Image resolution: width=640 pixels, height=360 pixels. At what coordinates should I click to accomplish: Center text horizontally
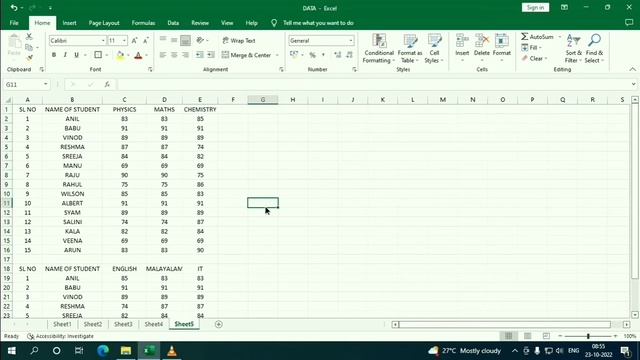(174, 55)
